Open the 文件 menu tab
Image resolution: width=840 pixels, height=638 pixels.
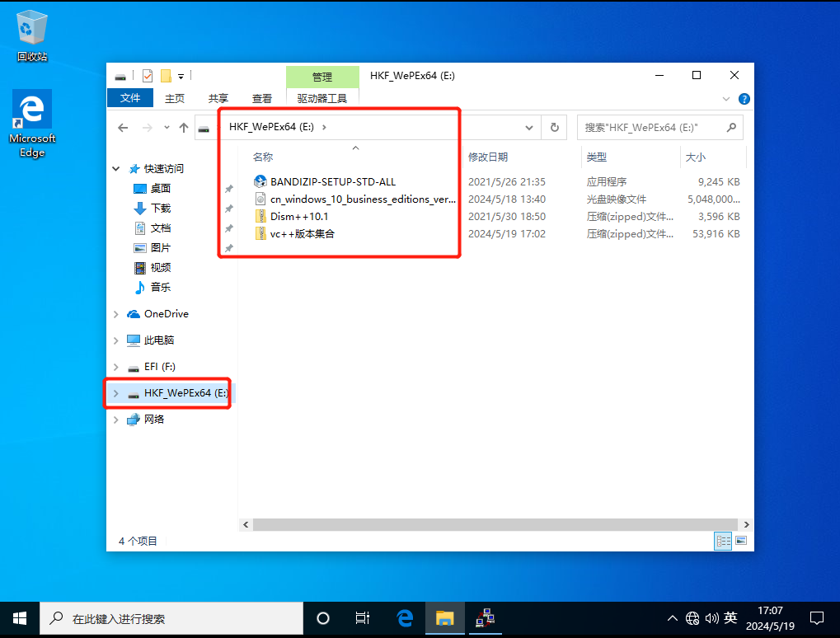[130, 98]
